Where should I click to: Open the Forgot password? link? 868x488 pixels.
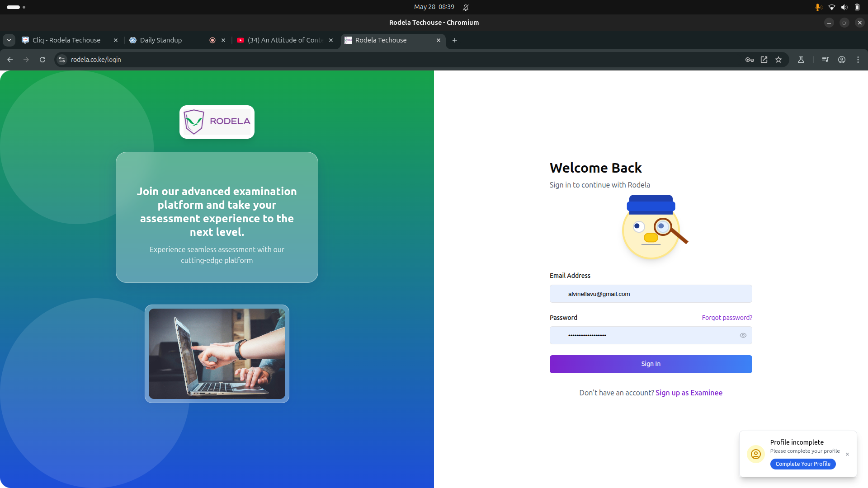[726, 318]
